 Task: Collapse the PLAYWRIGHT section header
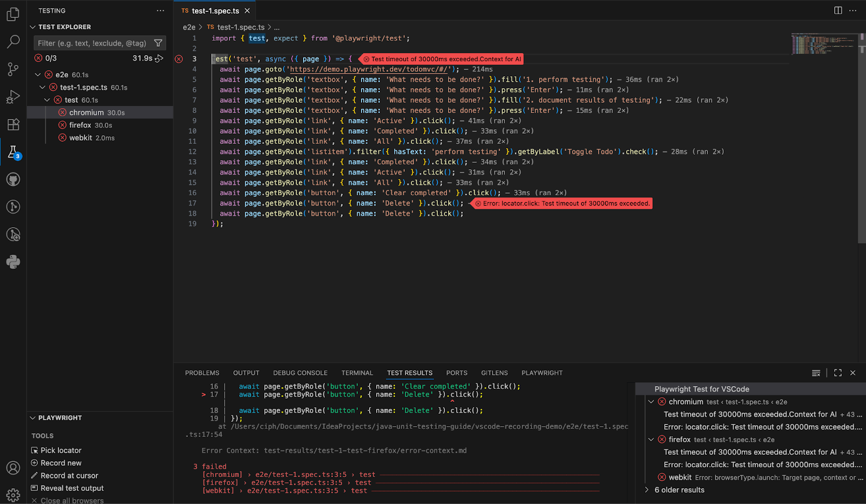tap(60, 418)
